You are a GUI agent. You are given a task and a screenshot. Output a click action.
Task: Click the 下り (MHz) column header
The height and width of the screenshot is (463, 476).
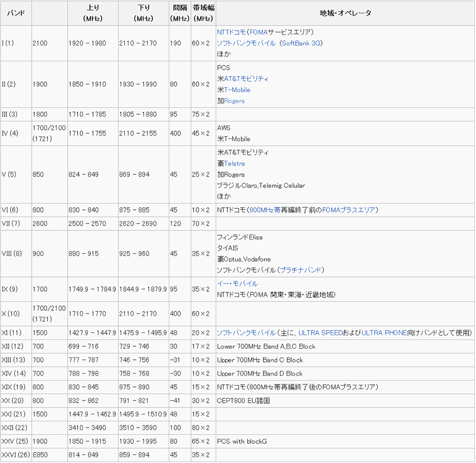coord(143,13)
